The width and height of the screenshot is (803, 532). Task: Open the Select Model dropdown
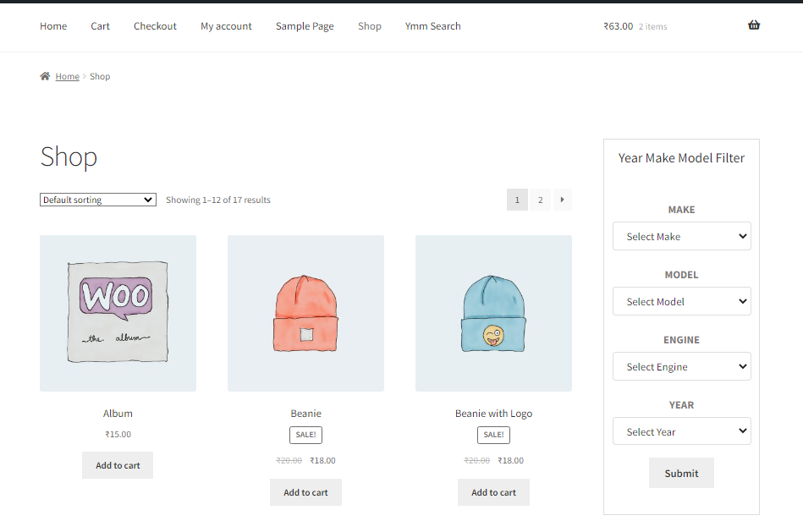coord(681,301)
